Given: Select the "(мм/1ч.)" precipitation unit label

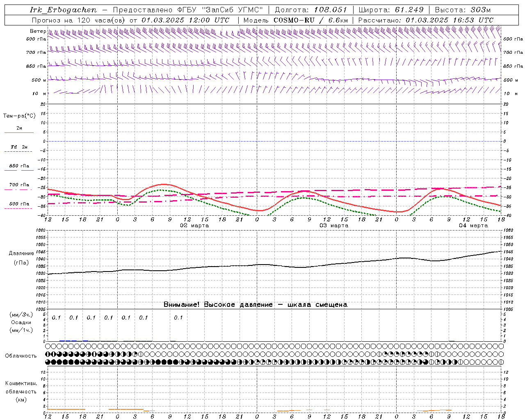Looking at the screenshot, I should pos(21,330).
